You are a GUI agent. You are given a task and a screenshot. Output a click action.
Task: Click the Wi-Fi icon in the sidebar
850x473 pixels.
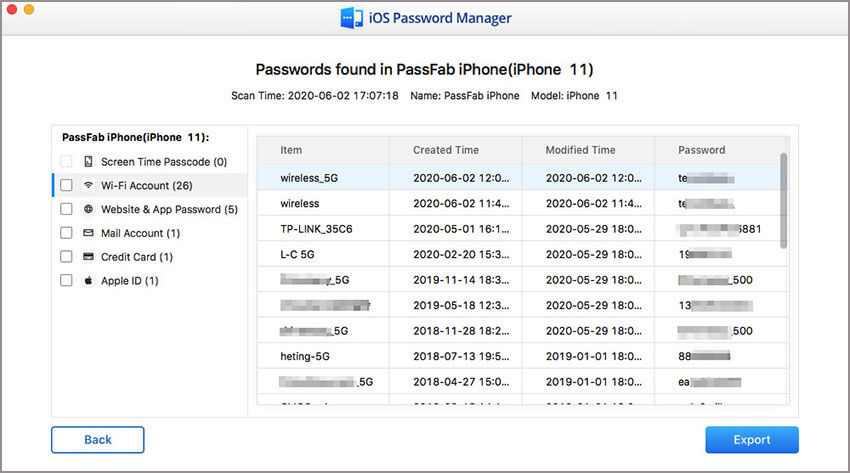[x=88, y=185]
